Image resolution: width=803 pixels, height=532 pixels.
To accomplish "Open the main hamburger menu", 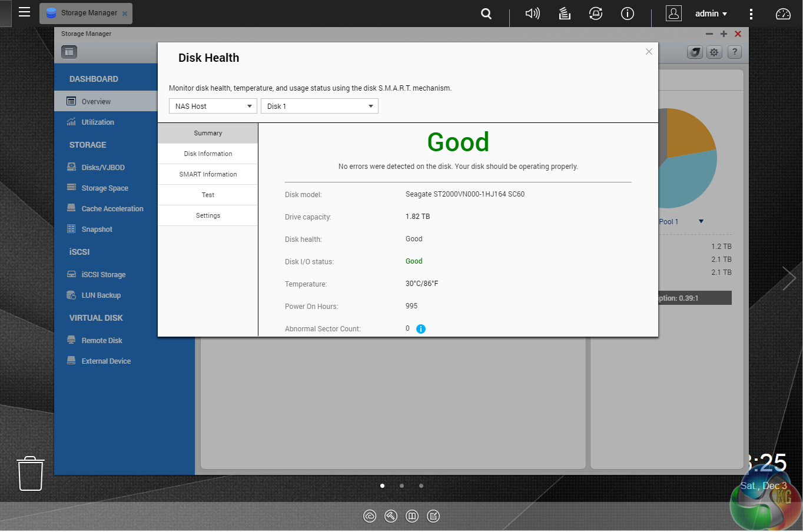I will pyautogui.click(x=24, y=12).
